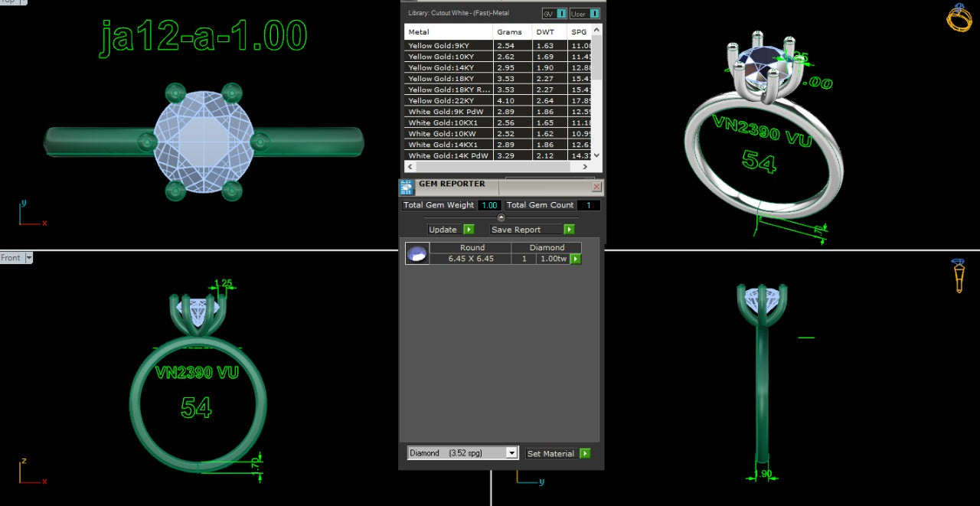Click the Total Gem Count value field
The height and width of the screenshot is (506, 980).
[x=589, y=205]
